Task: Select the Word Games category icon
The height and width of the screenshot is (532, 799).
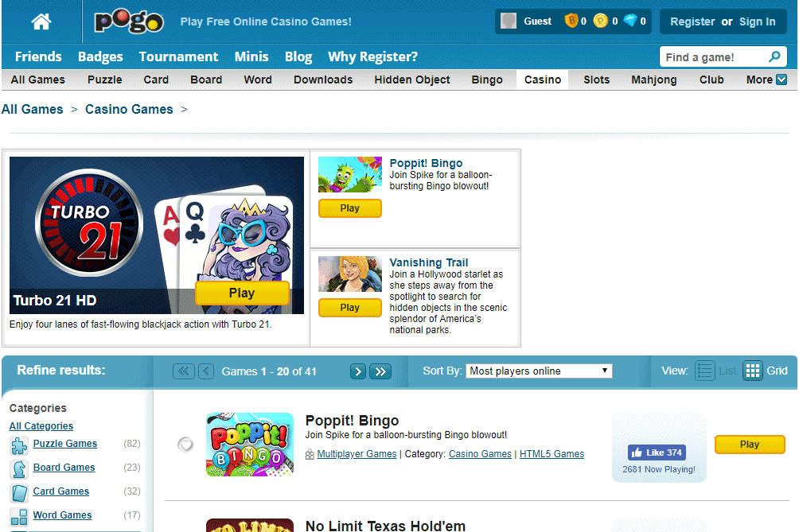Action: tap(18, 515)
